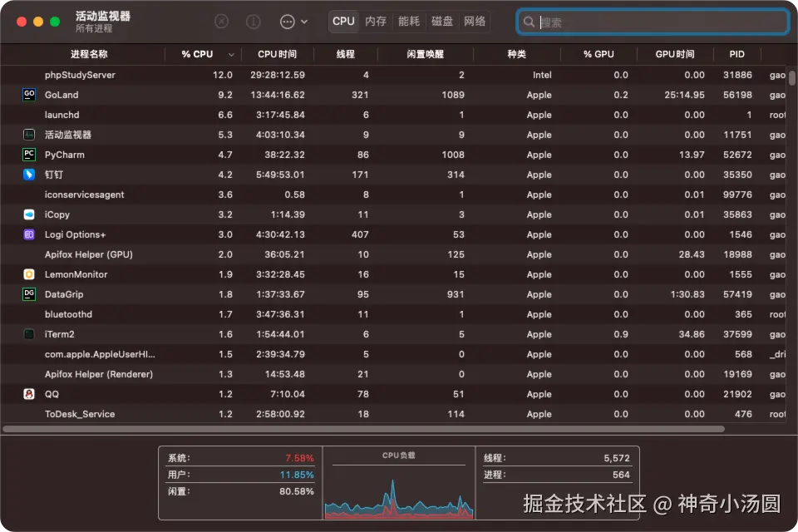This screenshot has width=798, height=532.
Task: Click DataGrip GPU time 1:30.83
Action: coord(687,294)
